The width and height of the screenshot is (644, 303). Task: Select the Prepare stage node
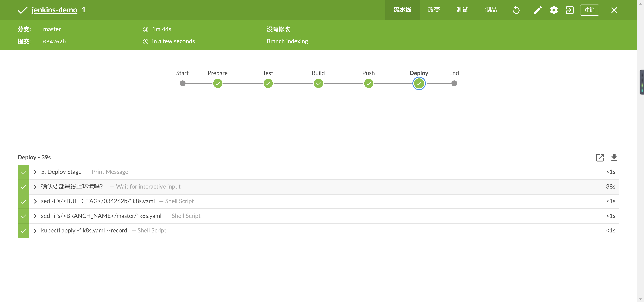click(218, 83)
